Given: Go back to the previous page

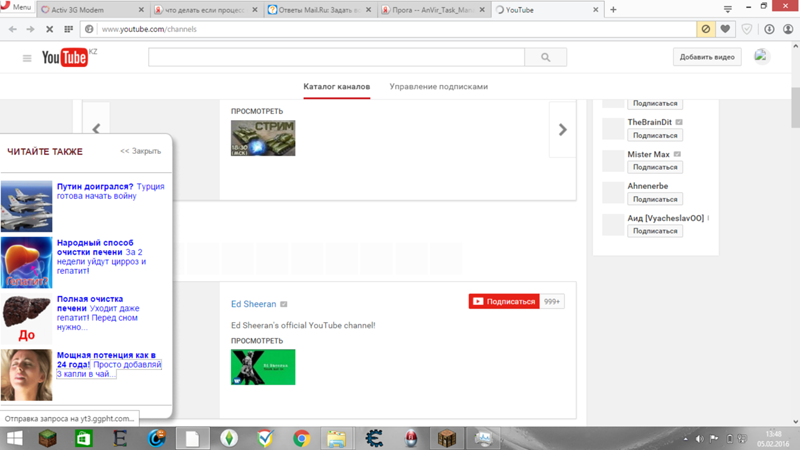Looking at the screenshot, I should pyautogui.click(x=13, y=29).
